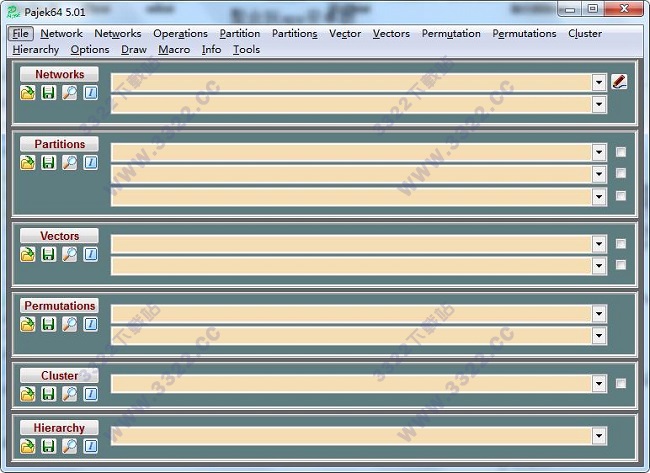
Task: Expand the third Partitions dropdown arrow
Action: [599, 196]
